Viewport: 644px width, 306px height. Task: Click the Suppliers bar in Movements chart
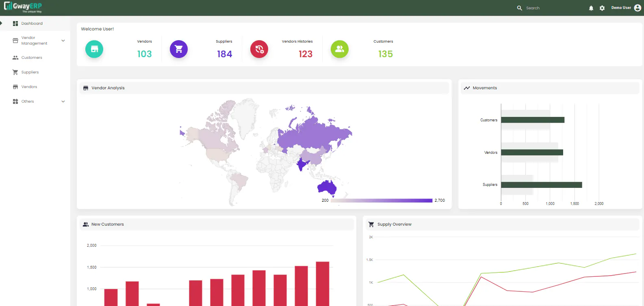click(542, 185)
